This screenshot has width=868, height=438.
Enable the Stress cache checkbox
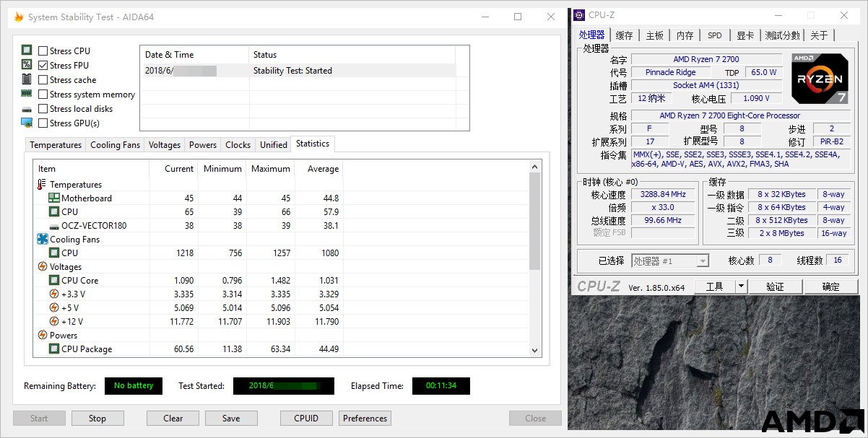[43, 80]
